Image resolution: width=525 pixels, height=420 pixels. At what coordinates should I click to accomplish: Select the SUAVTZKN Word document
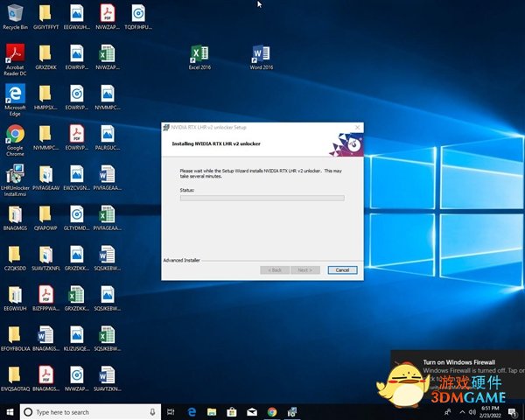pos(108,379)
